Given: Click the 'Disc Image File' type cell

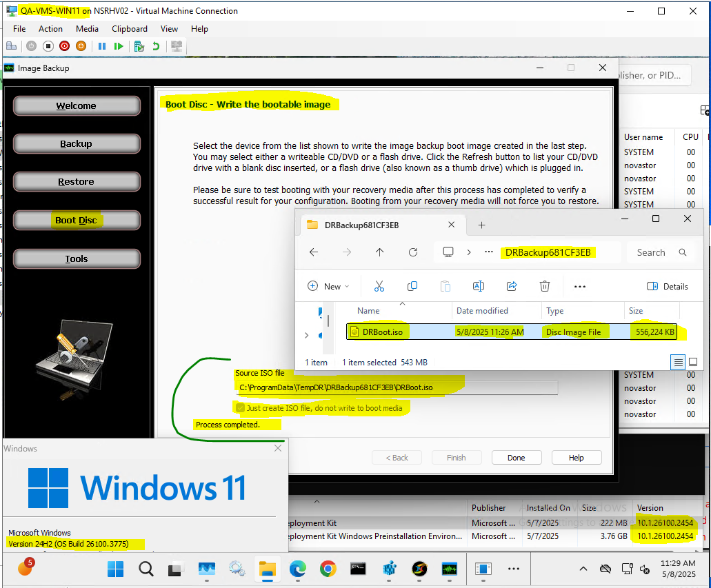Looking at the screenshot, I should (x=573, y=332).
